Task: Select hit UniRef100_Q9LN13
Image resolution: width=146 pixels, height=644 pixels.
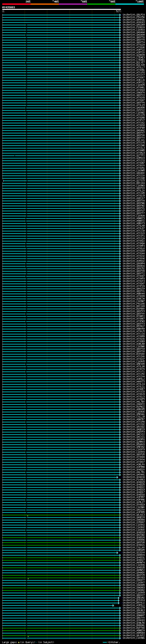Action: 133,610
